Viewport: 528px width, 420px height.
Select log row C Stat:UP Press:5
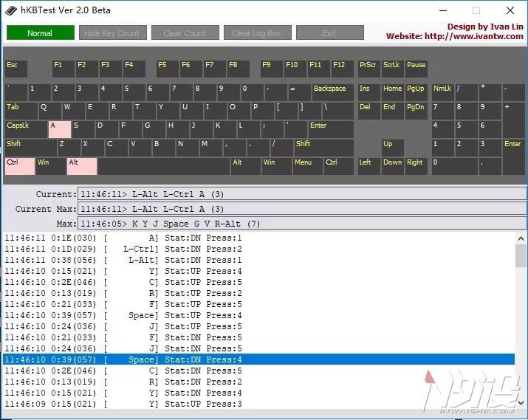(x=258, y=282)
